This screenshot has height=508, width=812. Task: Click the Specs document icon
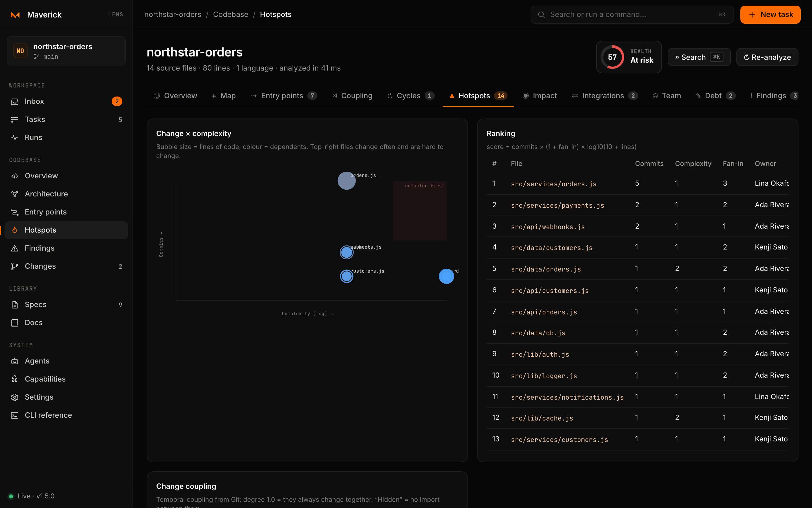15,305
